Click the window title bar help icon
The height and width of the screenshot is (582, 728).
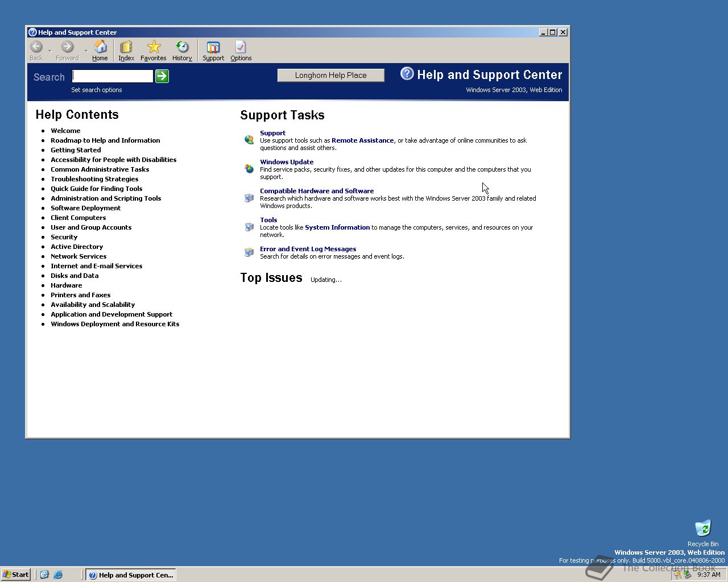33,32
